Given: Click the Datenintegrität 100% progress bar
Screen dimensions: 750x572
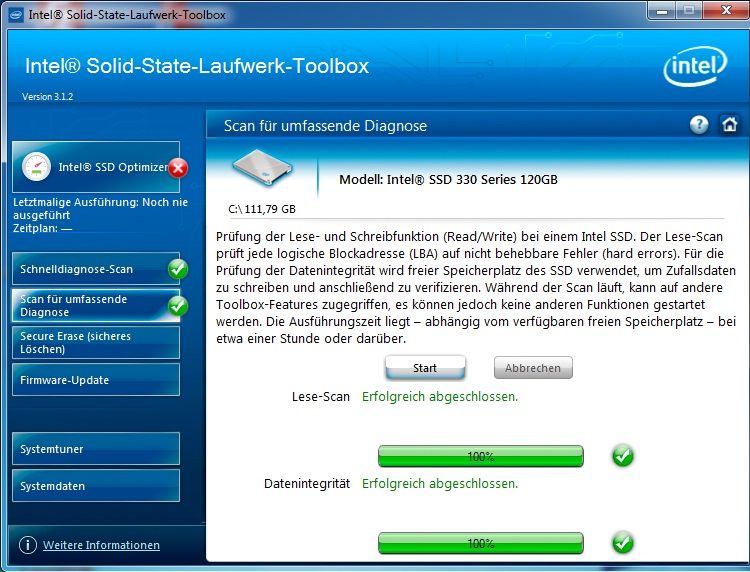Looking at the screenshot, I should pos(481,543).
